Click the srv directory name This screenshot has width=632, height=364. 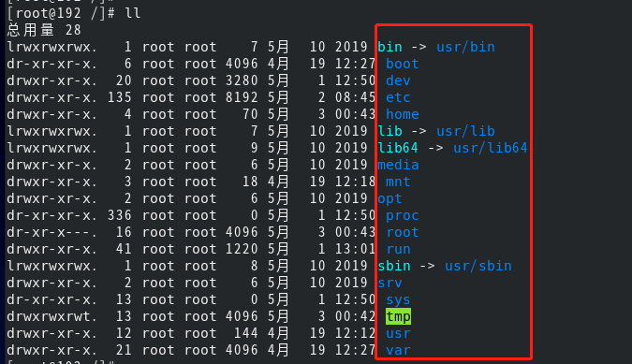(x=389, y=284)
